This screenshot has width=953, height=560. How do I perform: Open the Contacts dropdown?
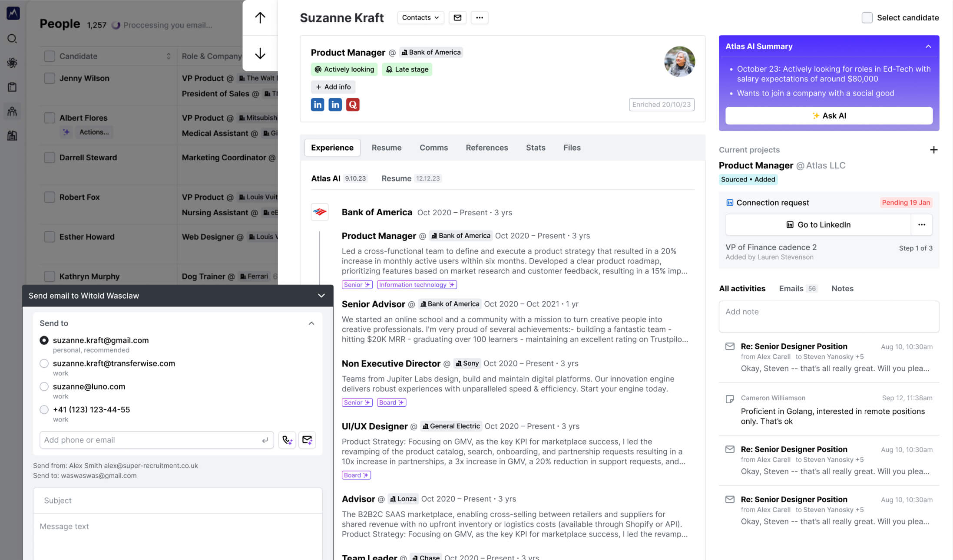(x=420, y=18)
